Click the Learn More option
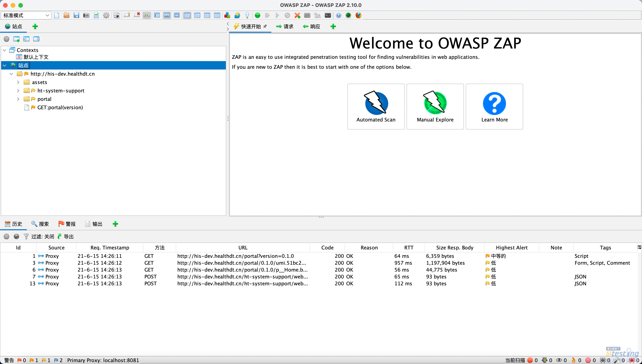Image resolution: width=642 pixels, height=364 pixels. (494, 107)
